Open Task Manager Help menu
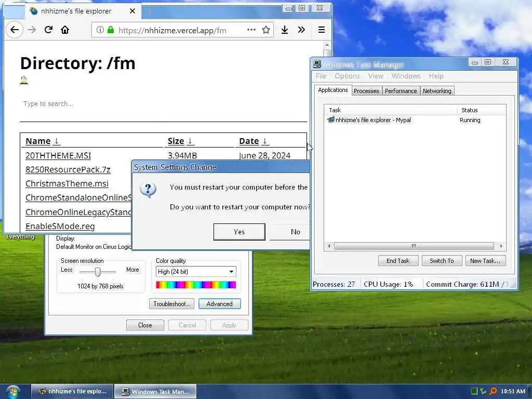The image size is (532, 399). [436, 76]
